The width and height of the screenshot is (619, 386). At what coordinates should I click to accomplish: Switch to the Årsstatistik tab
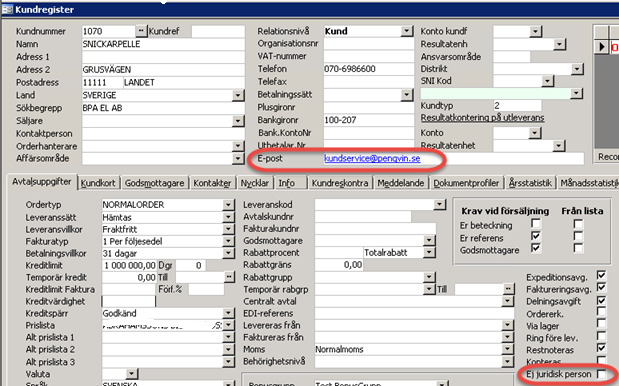pos(530,183)
